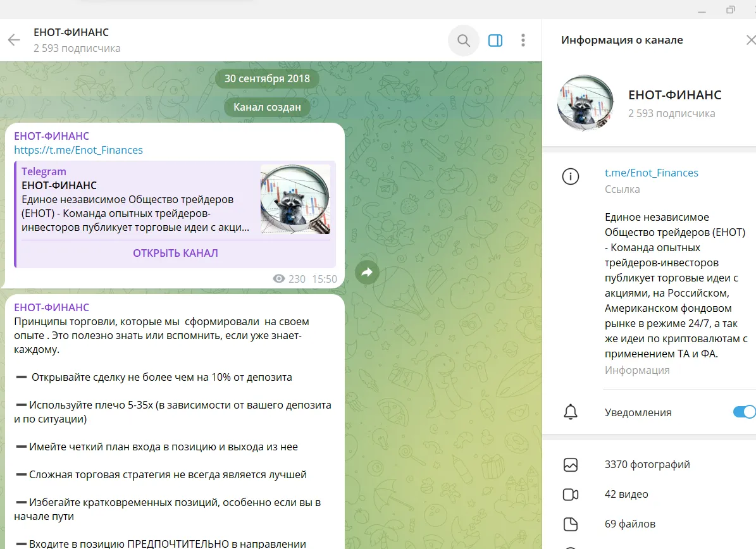Click the info circle icon beside the link
The height and width of the screenshot is (549, 756).
click(x=571, y=176)
